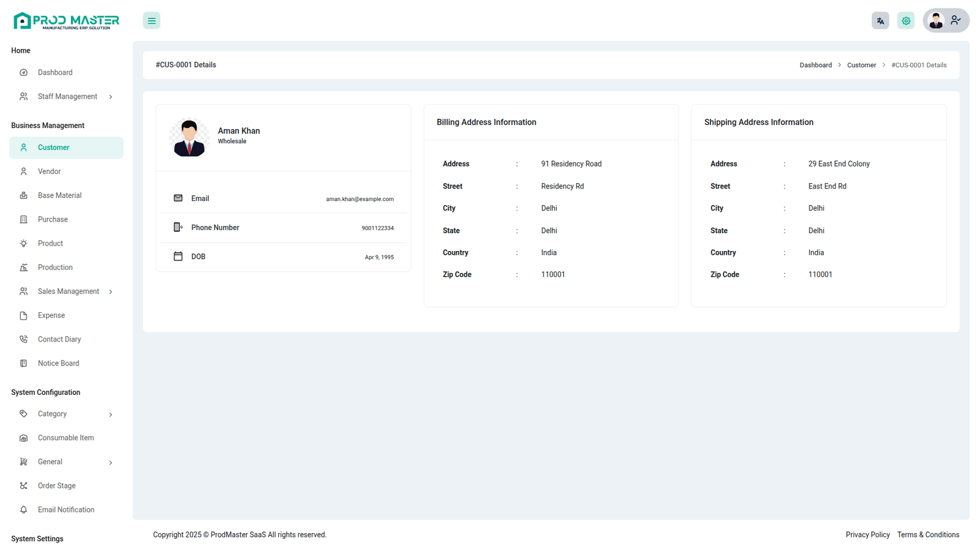Go to the Production page
The height and width of the screenshot is (551, 980).
coord(55,268)
